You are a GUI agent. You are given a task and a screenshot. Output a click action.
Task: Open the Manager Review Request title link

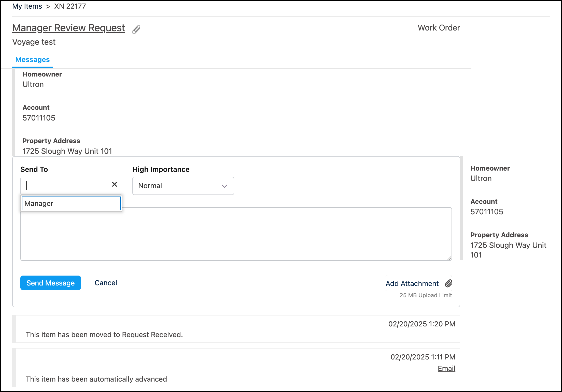pyautogui.click(x=68, y=28)
